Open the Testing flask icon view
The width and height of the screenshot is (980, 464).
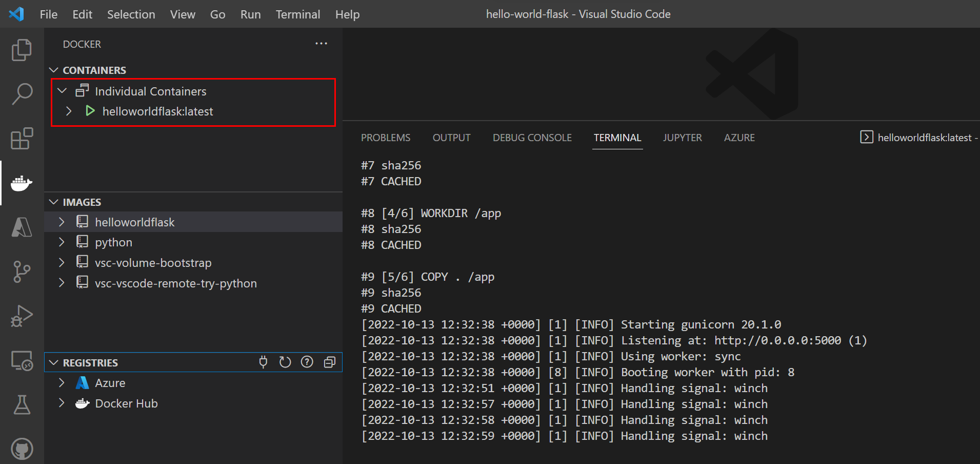click(22, 405)
